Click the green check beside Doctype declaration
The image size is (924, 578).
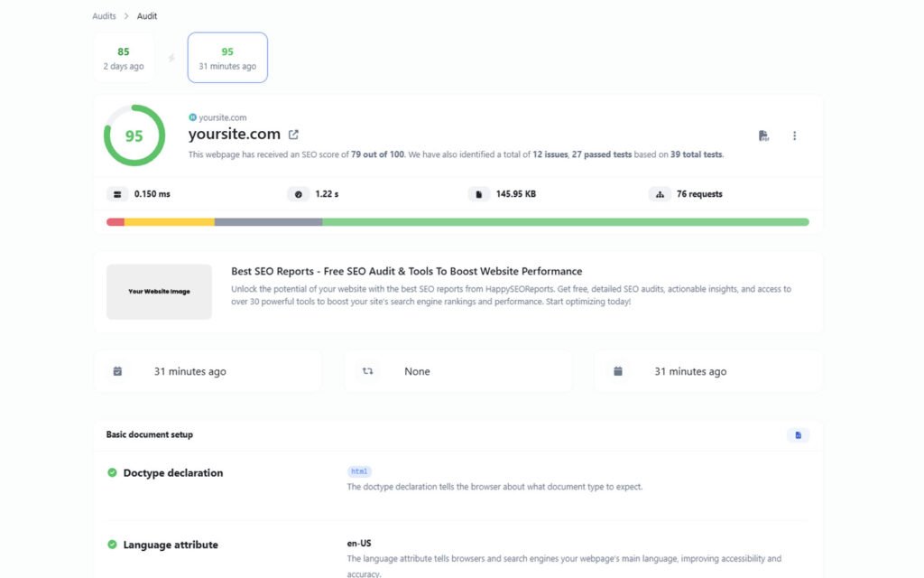113,472
